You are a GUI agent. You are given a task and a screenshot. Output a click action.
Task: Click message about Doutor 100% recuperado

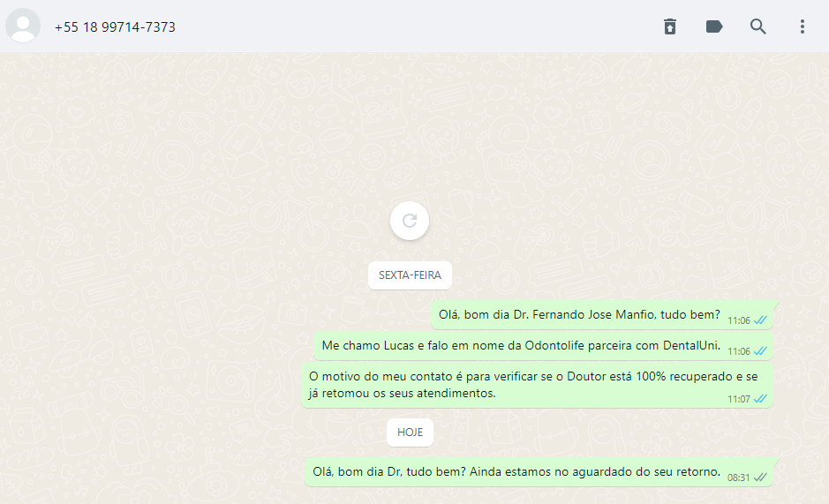click(537, 385)
